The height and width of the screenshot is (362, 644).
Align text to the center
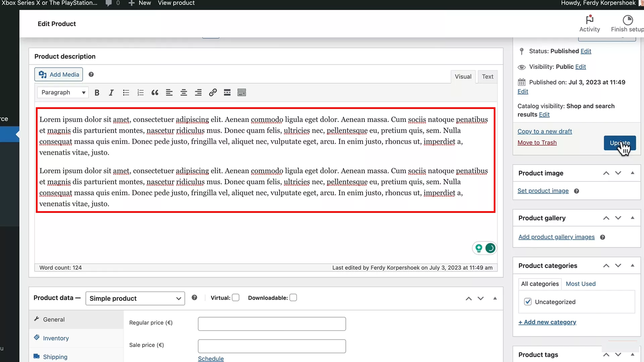(183, 93)
